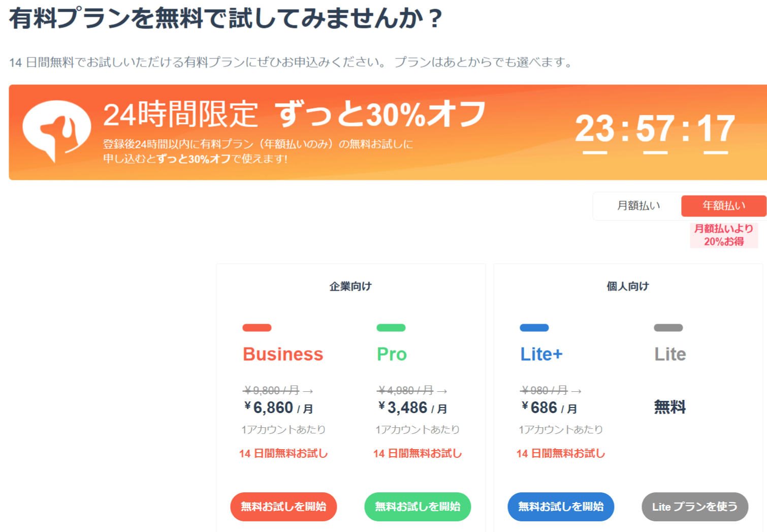
Task: Click the 月額払いより20%お得 badge
Action: tap(724, 235)
